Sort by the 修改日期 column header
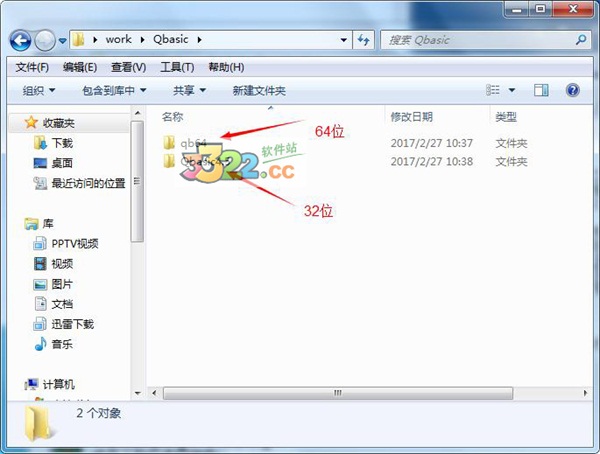Image resolution: width=600 pixels, height=454 pixels. pyautogui.click(x=412, y=116)
